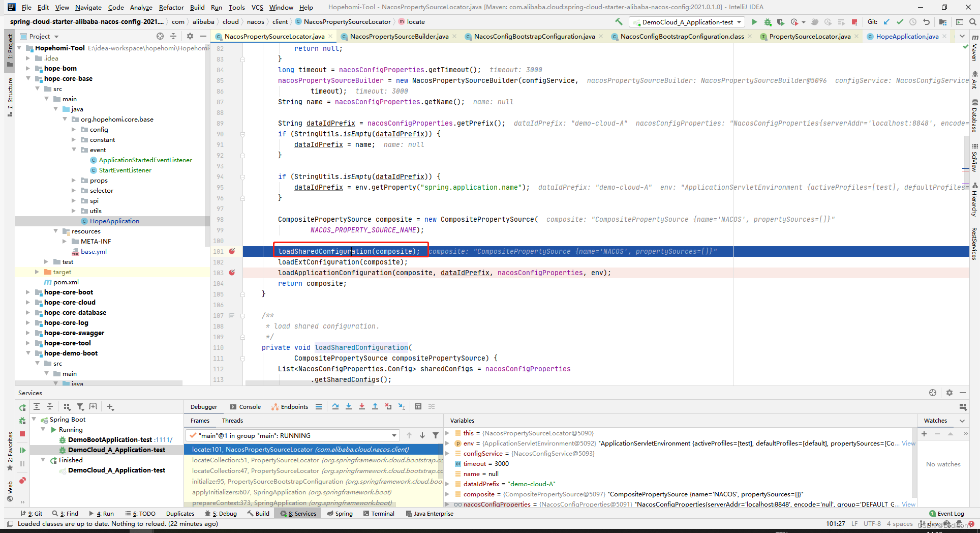Switch to the Threads tab
The height and width of the screenshot is (533, 980).
coord(232,421)
